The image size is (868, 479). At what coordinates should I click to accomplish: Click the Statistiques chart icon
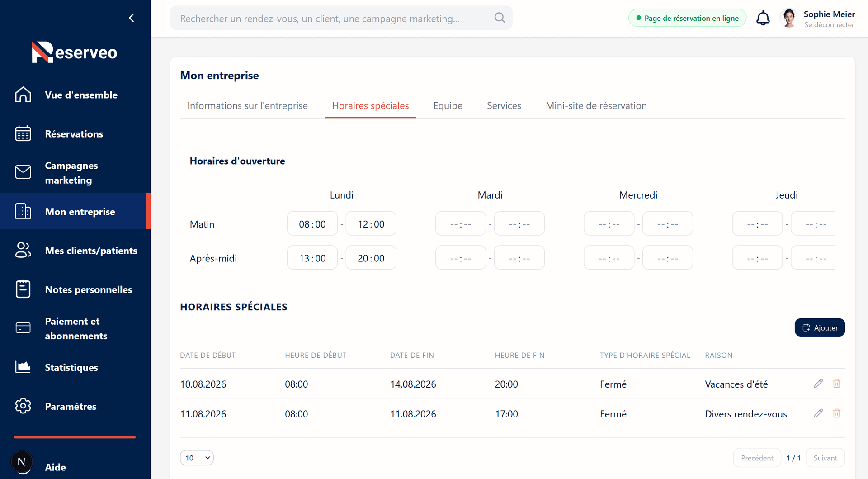pos(23,367)
